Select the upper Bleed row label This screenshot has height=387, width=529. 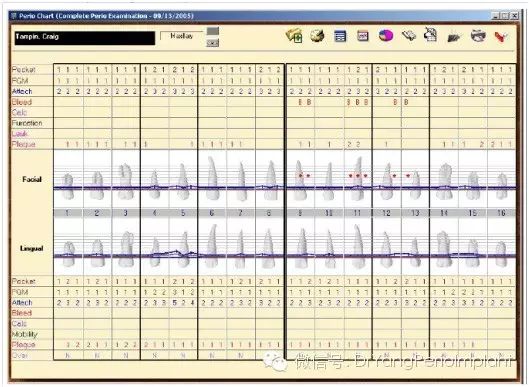point(22,102)
